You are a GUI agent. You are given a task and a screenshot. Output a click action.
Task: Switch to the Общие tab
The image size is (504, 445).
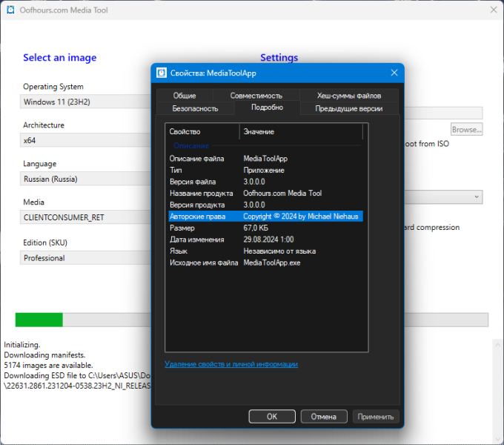pyautogui.click(x=185, y=96)
